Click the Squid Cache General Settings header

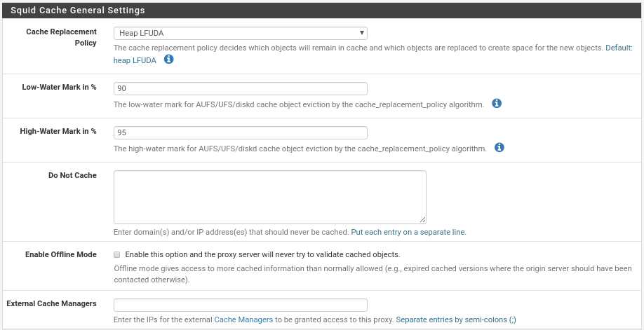[78, 11]
